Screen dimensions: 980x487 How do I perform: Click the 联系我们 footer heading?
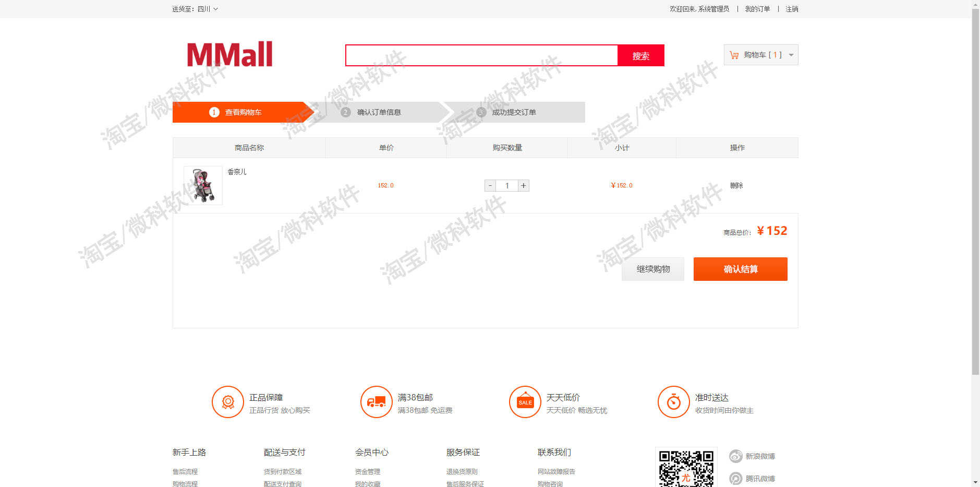(554, 452)
